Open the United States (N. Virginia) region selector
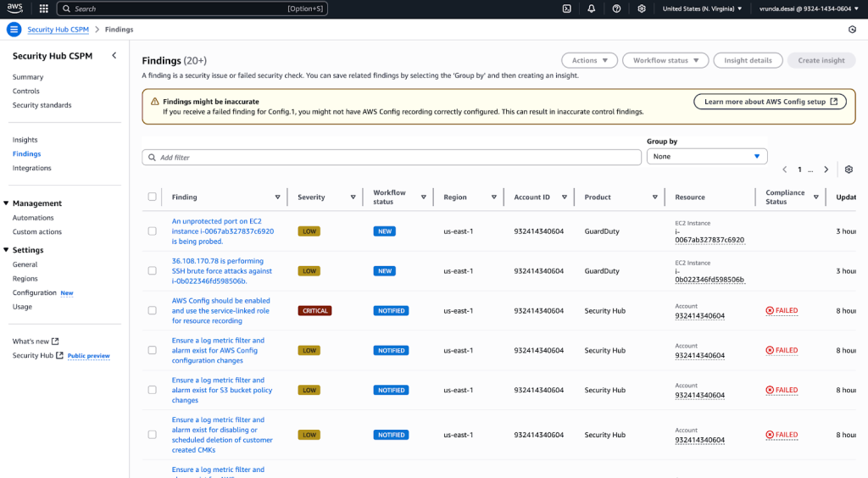The image size is (868, 478). point(702,8)
